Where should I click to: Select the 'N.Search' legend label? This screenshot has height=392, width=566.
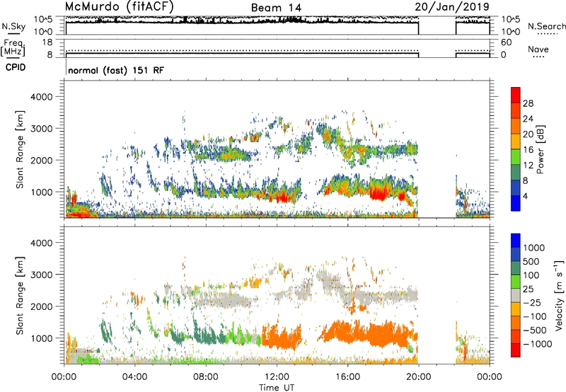click(546, 26)
